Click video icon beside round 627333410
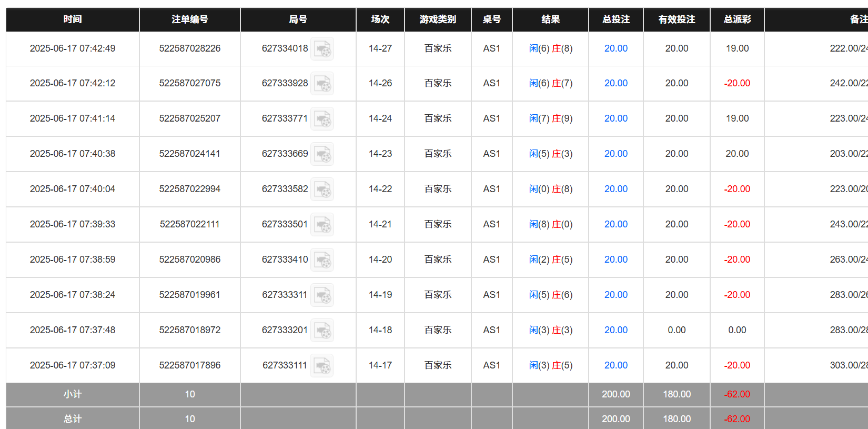This screenshot has height=429, width=868. click(x=322, y=260)
